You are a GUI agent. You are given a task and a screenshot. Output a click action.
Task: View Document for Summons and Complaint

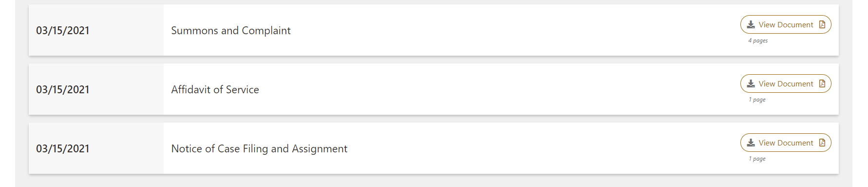786,24
